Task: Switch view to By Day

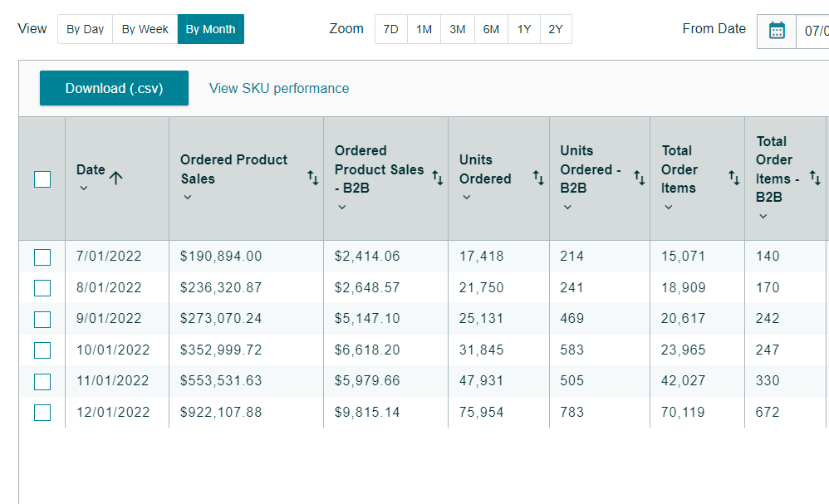Action: pyautogui.click(x=85, y=29)
